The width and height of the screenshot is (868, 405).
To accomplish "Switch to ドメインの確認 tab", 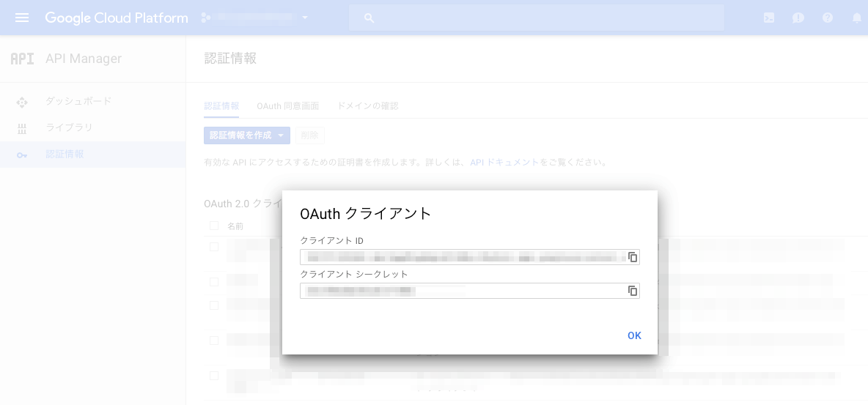I will [367, 105].
